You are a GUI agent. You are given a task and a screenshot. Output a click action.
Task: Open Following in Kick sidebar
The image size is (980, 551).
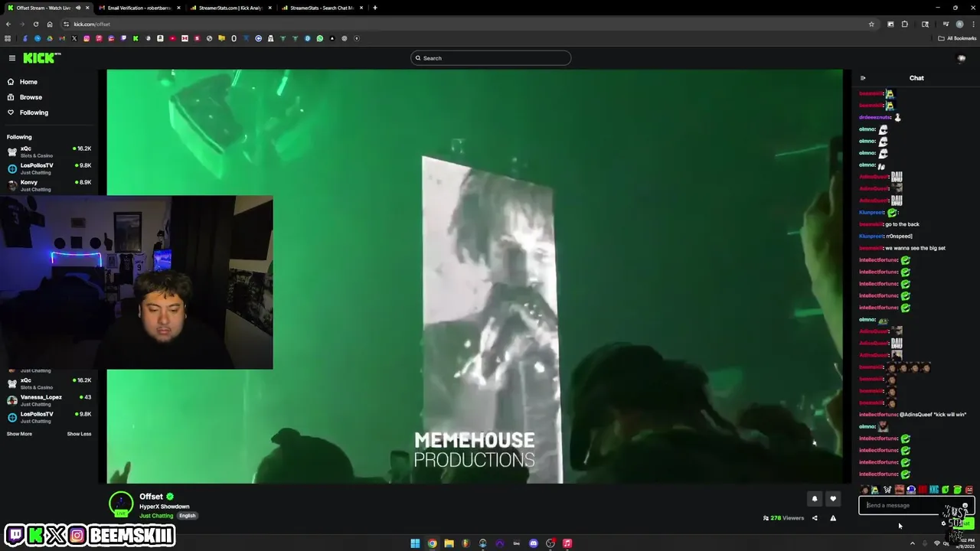(34, 112)
